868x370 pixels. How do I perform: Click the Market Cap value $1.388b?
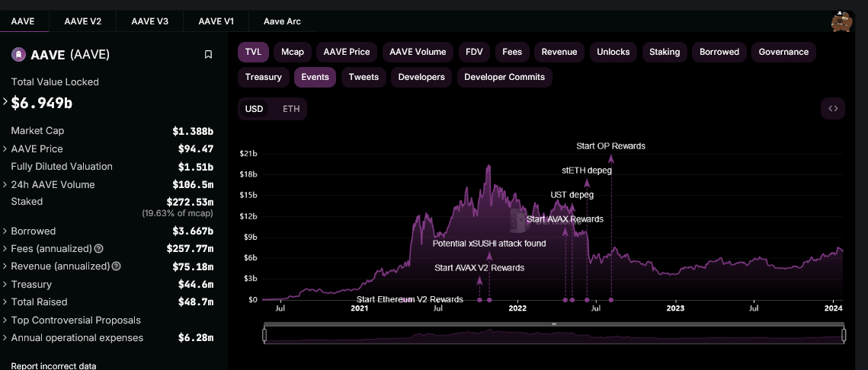[193, 131]
